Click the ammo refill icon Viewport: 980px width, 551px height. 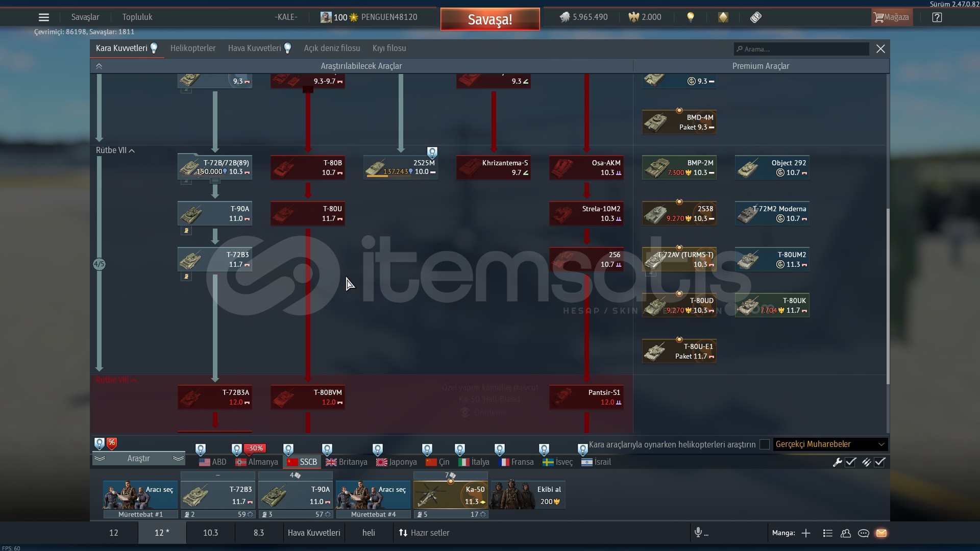coord(866,462)
